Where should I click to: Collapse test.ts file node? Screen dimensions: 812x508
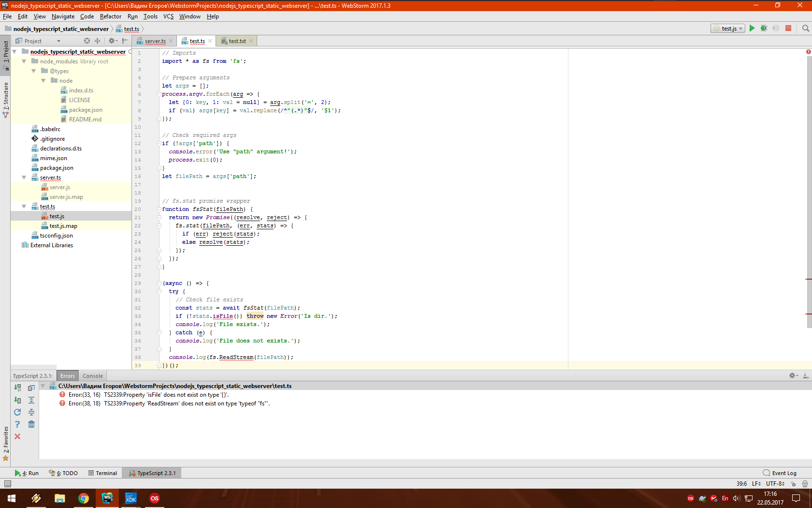coord(24,207)
